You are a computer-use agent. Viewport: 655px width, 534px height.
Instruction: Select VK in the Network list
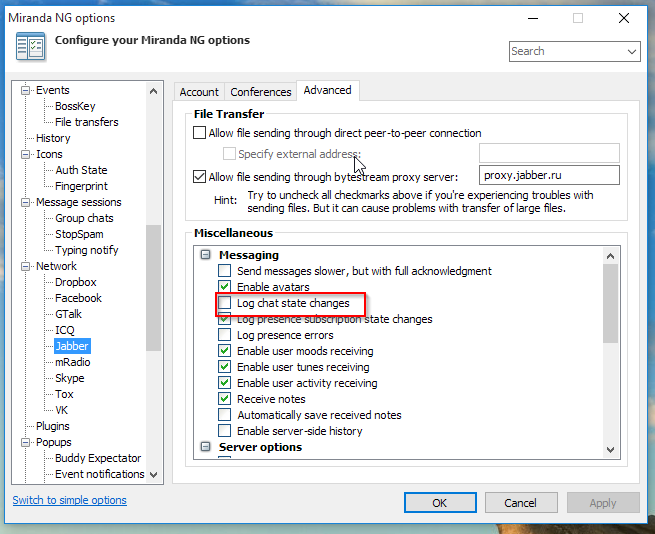point(61,410)
